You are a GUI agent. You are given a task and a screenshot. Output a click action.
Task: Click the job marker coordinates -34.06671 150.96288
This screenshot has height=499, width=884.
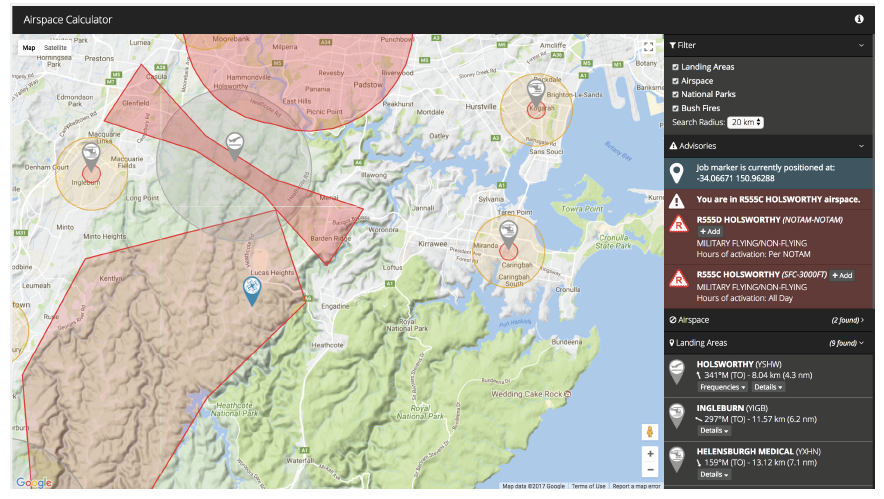(736, 178)
